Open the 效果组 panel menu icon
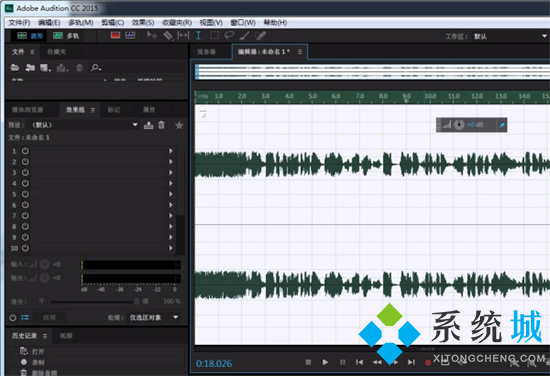 tap(93, 110)
